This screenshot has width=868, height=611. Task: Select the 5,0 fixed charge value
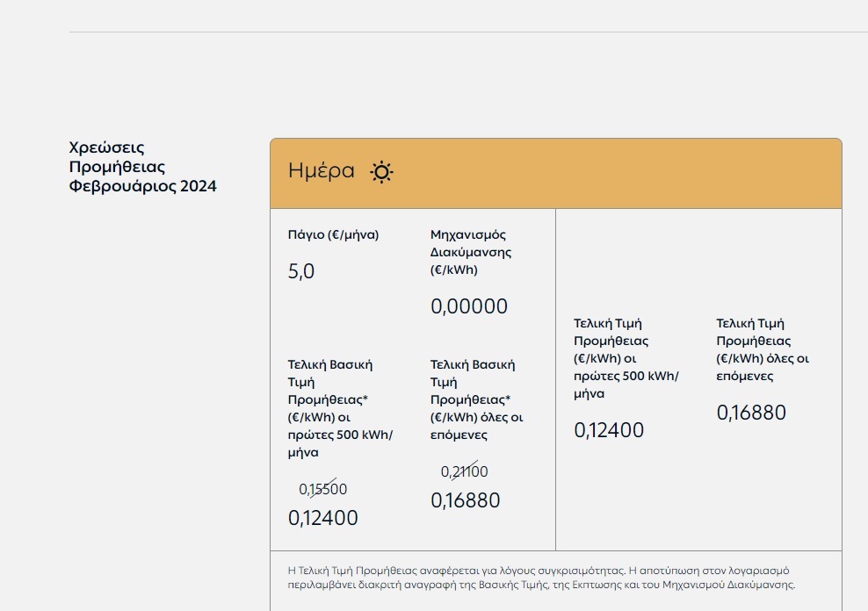(301, 271)
